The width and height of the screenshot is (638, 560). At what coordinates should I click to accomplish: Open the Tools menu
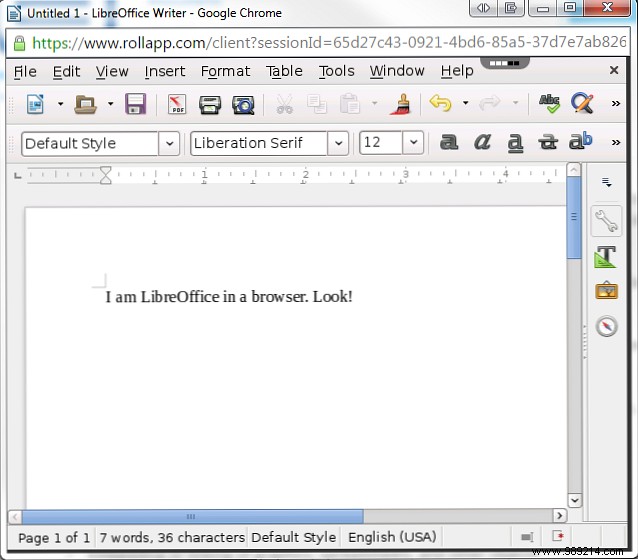336,72
